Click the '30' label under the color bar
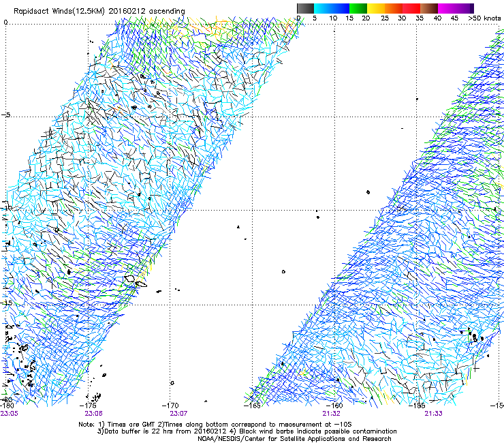The image size is (504, 443). [x=402, y=18]
